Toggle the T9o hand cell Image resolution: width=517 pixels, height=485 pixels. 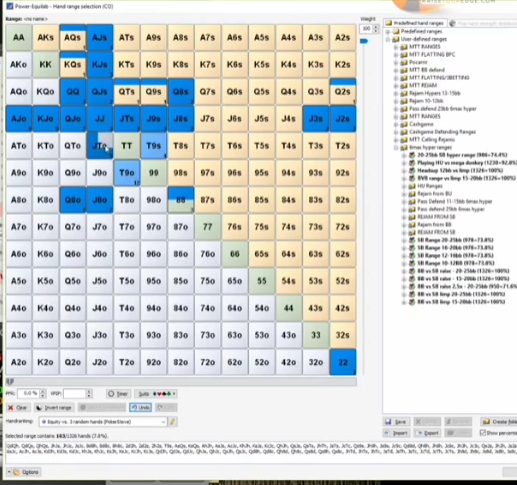[x=127, y=173]
